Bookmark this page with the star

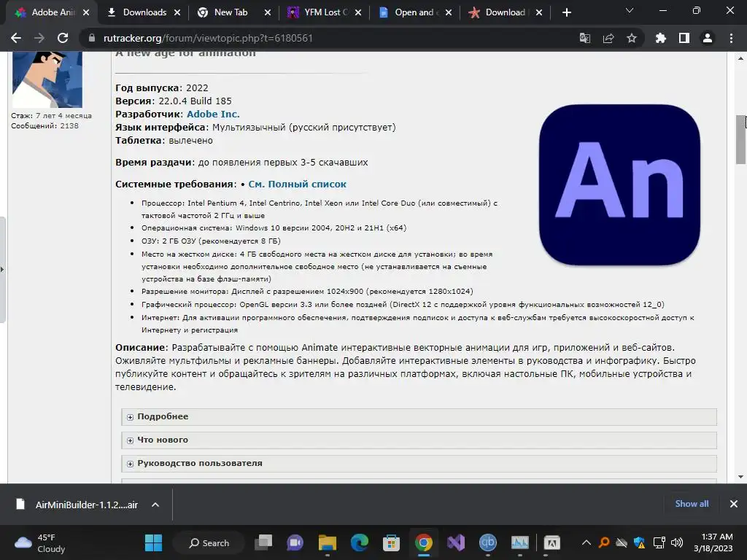632,38
